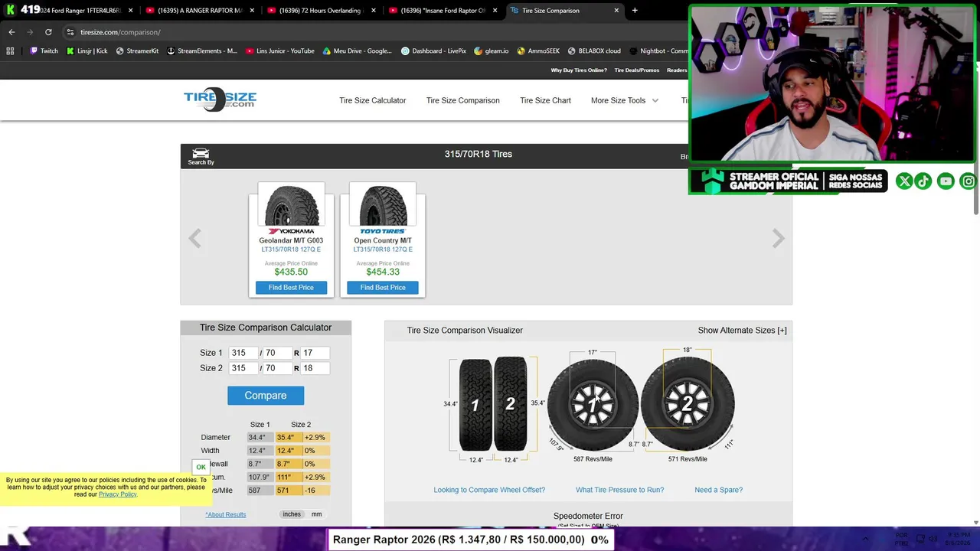
Task: Click the TireSize.com logo
Action: click(x=220, y=99)
